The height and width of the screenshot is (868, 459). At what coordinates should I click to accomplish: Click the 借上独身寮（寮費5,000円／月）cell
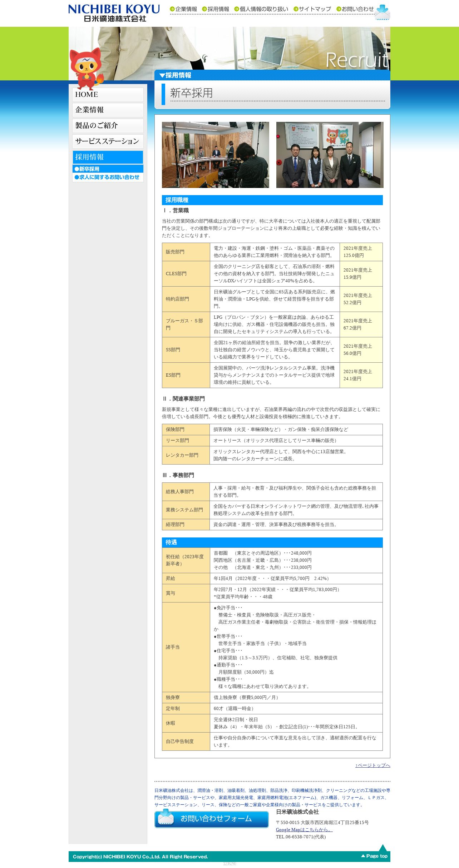296,698
